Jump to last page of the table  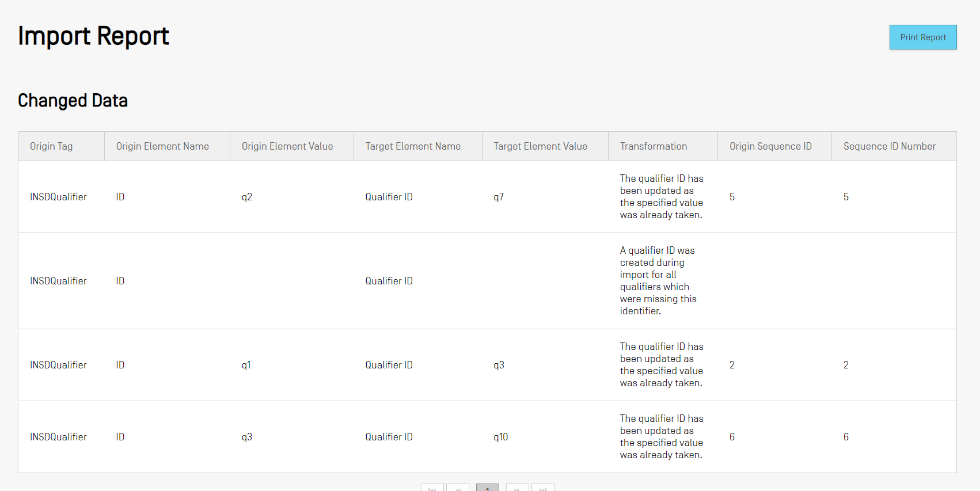pos(542,488)
